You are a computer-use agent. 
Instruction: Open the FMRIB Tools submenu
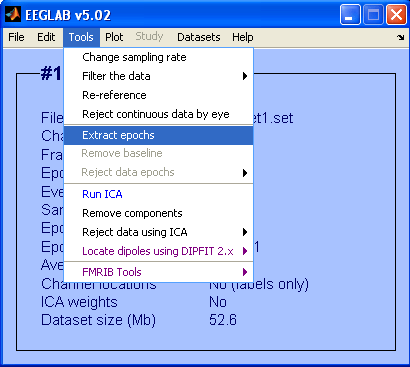[158, 272]
